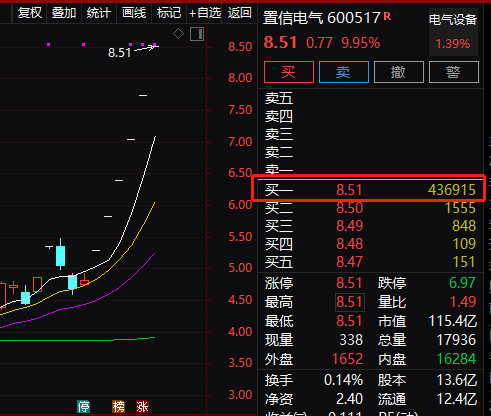The width and height of the screenshot is (491, 416).
Task: Click the 榜 marker below chart
Action: click(118, 406)
